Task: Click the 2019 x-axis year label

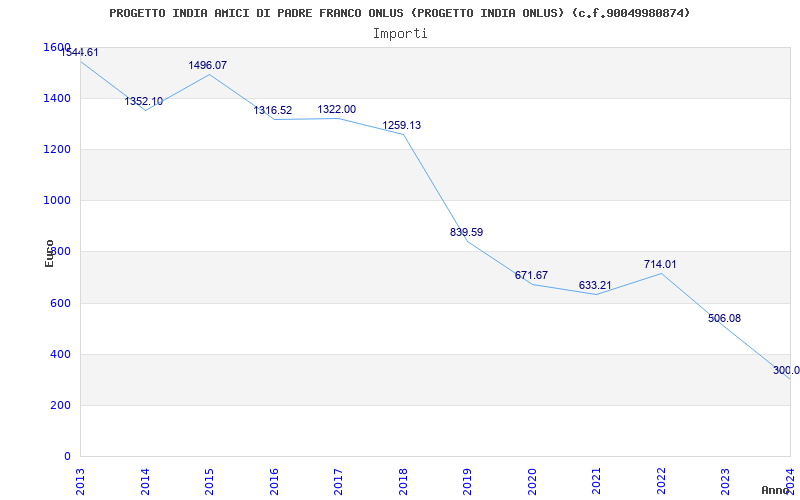Action: 467,481
